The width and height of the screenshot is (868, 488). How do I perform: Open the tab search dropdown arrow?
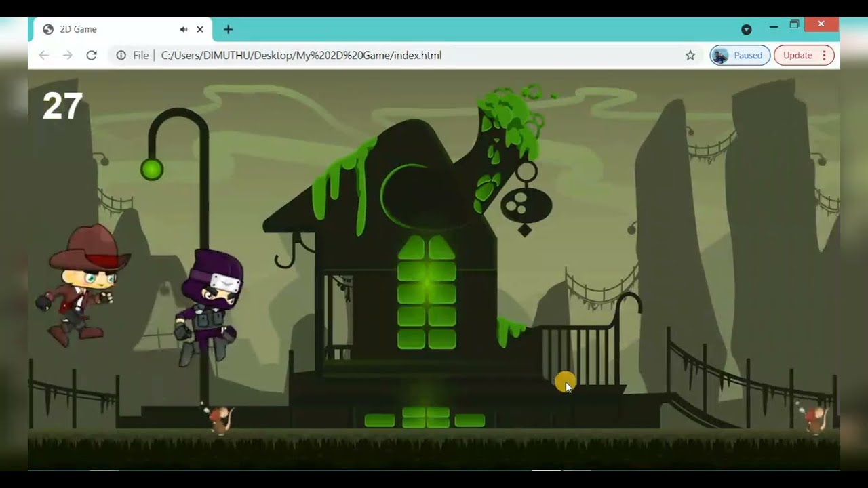tap(747, 29)
